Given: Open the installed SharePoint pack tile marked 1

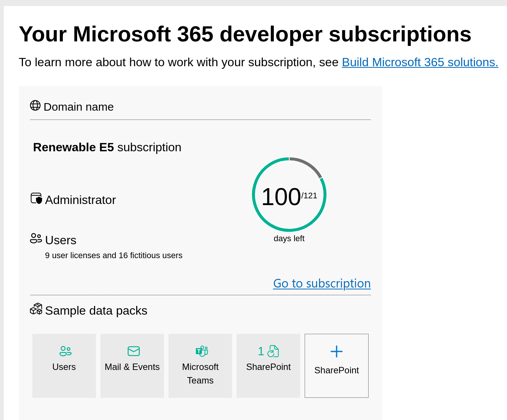Looking at the screenshot, I should (268, 366).
